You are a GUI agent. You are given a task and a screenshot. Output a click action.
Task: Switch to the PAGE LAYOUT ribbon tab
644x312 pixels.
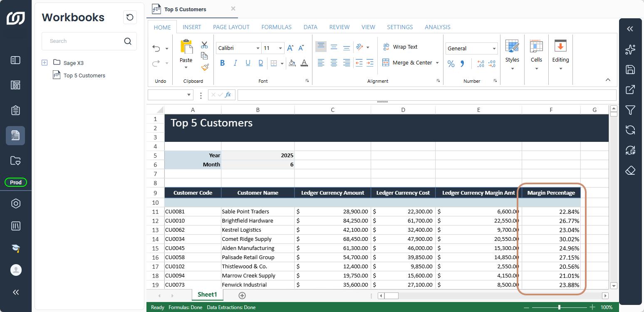pos(231,27)
